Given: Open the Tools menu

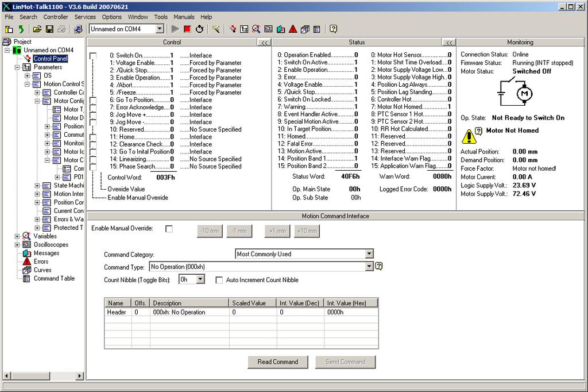Looking at the screenshot, I should pyautogui.click(x=161, y=17).
